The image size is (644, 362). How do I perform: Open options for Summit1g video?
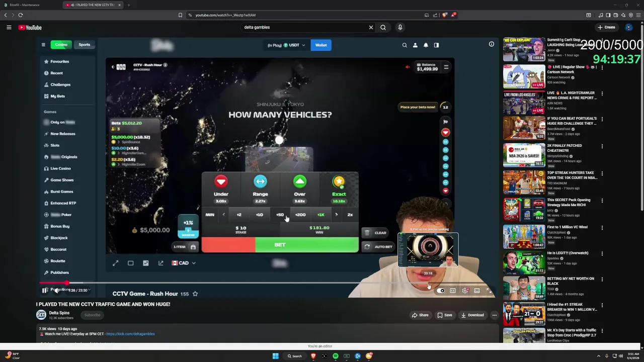pos(602,40)
